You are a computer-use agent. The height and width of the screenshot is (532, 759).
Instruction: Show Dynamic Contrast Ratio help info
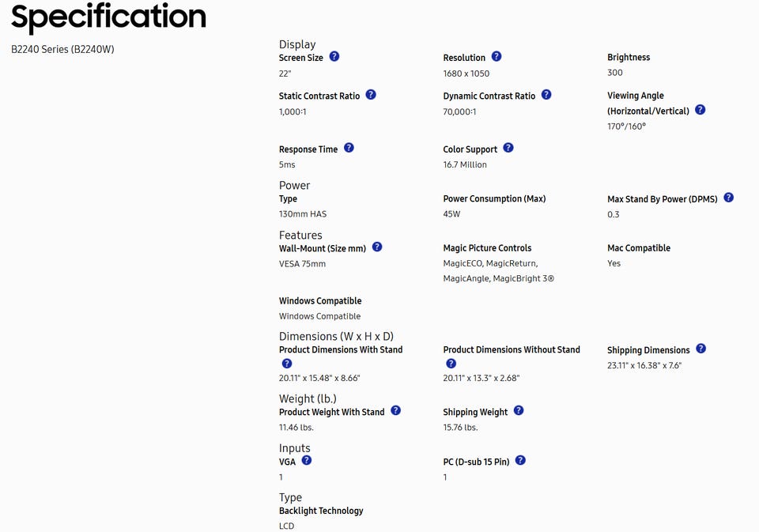click(x=546, y=95)
